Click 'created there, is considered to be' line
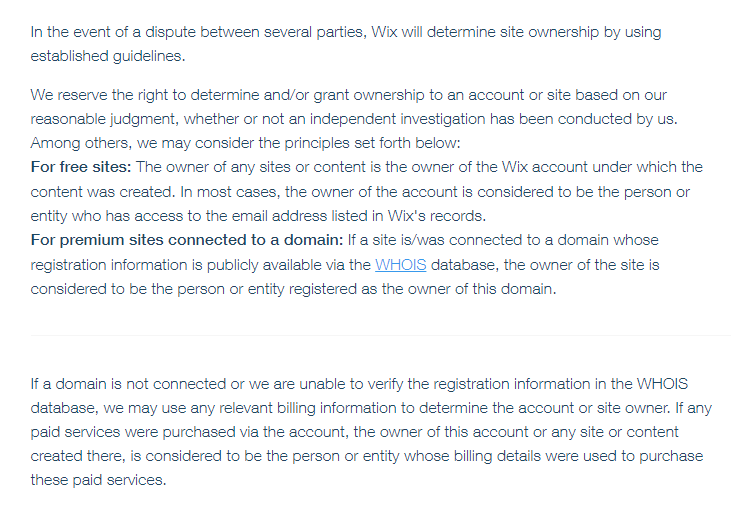 [367, 456]
